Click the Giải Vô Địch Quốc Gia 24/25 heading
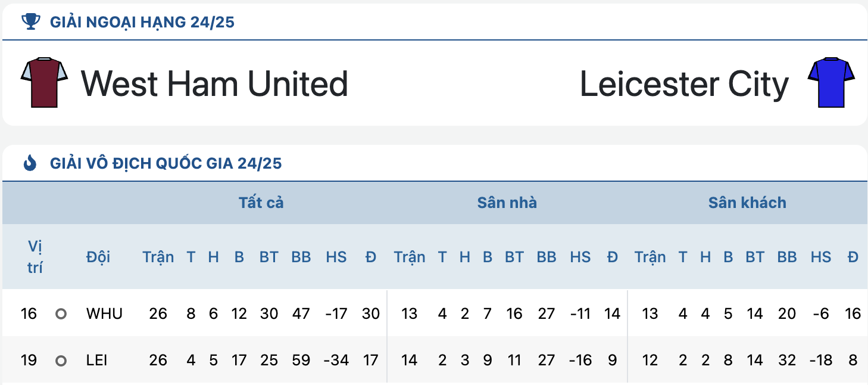 tap(166, 163)
